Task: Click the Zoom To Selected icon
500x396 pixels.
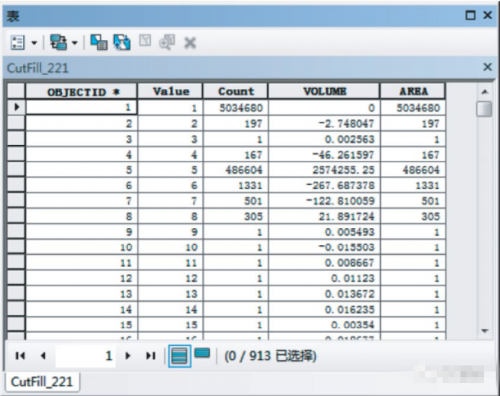Action: point(167,42)
